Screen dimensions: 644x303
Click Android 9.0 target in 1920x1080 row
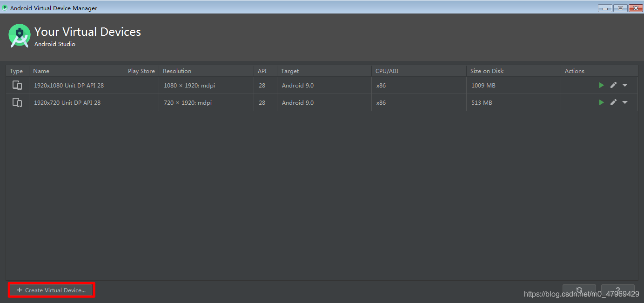pos(324,85)
